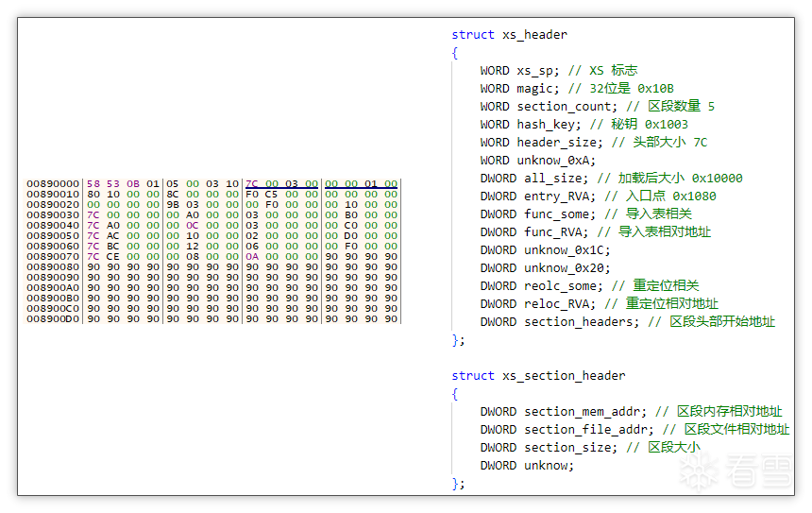Click the hex address 008900B0
This screenshot has width=812, height=513.
tap(53, 298)
